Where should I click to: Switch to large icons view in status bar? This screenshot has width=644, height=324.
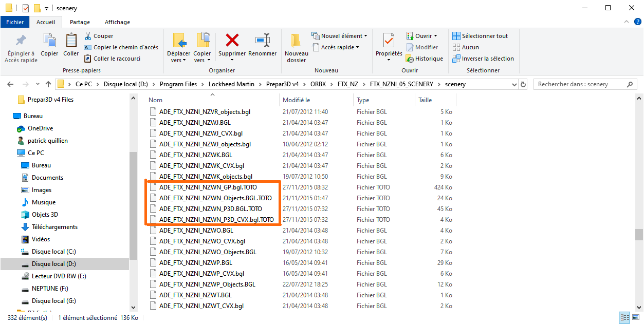[635, 318]
